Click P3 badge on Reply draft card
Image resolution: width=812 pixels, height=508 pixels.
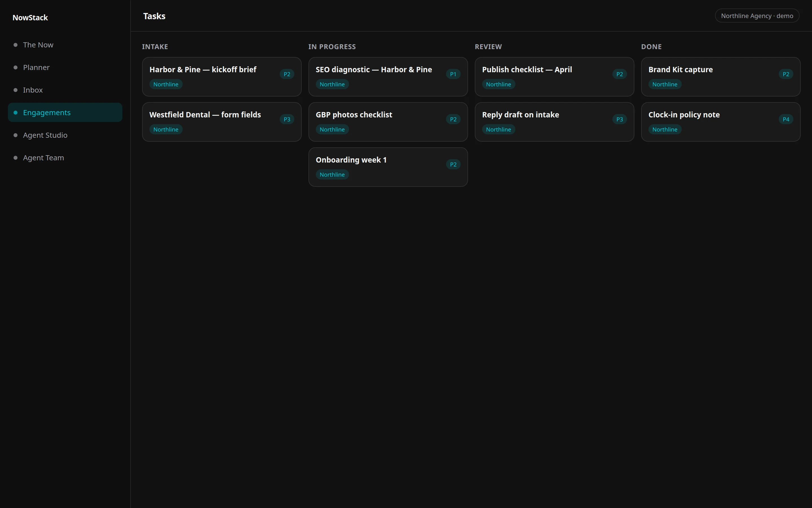(x=619, y=119)
